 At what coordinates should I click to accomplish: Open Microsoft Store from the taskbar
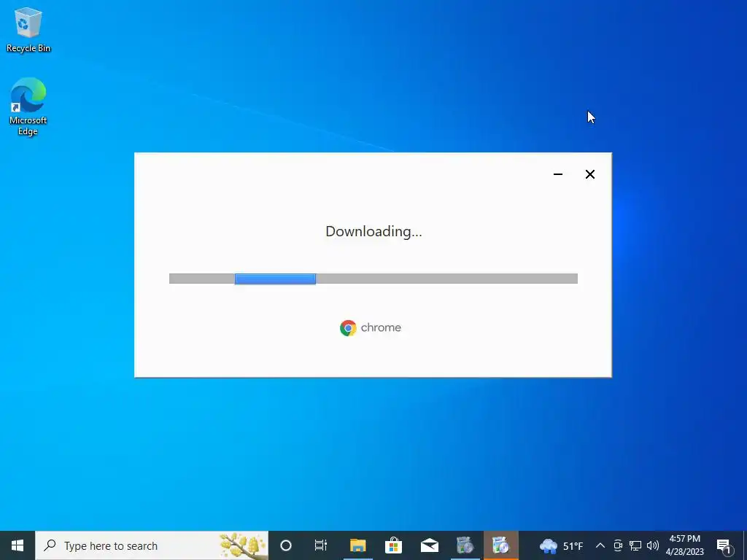(393, 545)
